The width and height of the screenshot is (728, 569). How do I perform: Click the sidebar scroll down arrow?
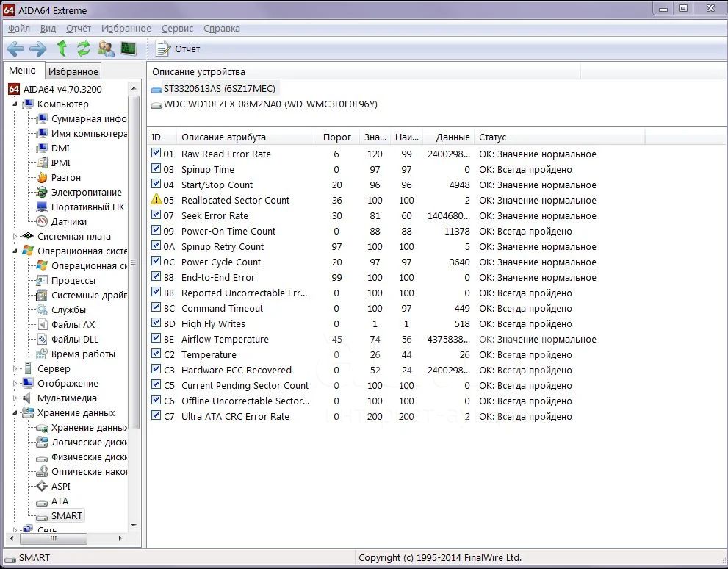click(x=134, y=526)
